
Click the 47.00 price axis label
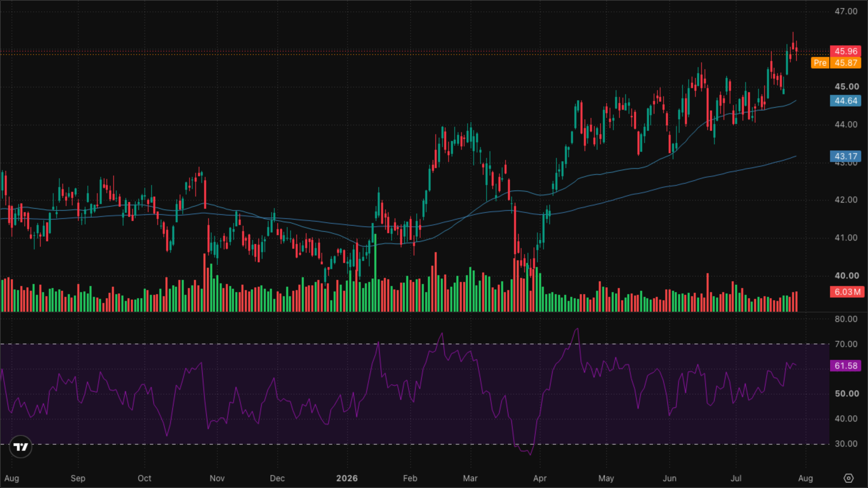tap(846, 11)
